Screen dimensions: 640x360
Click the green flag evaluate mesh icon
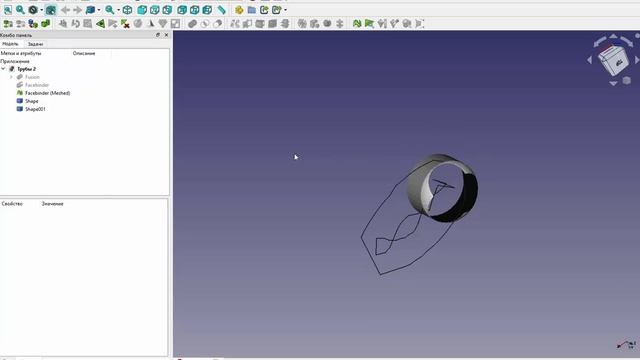369,24
